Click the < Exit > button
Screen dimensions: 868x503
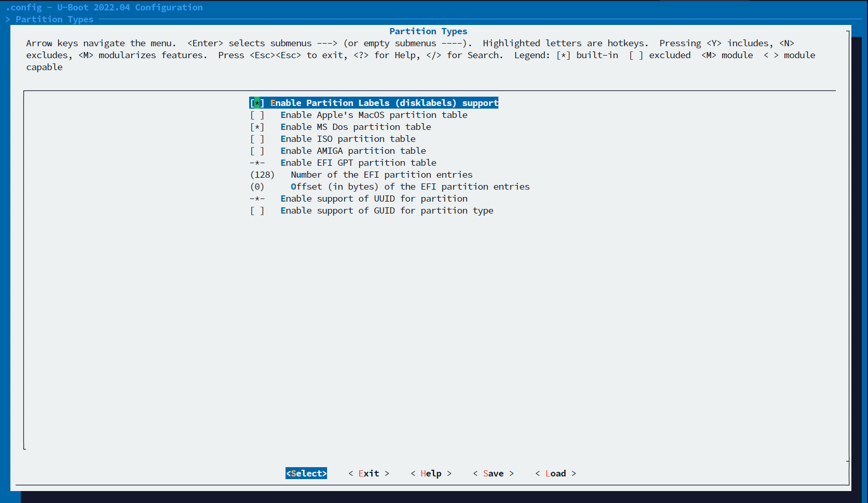(369, 473)
